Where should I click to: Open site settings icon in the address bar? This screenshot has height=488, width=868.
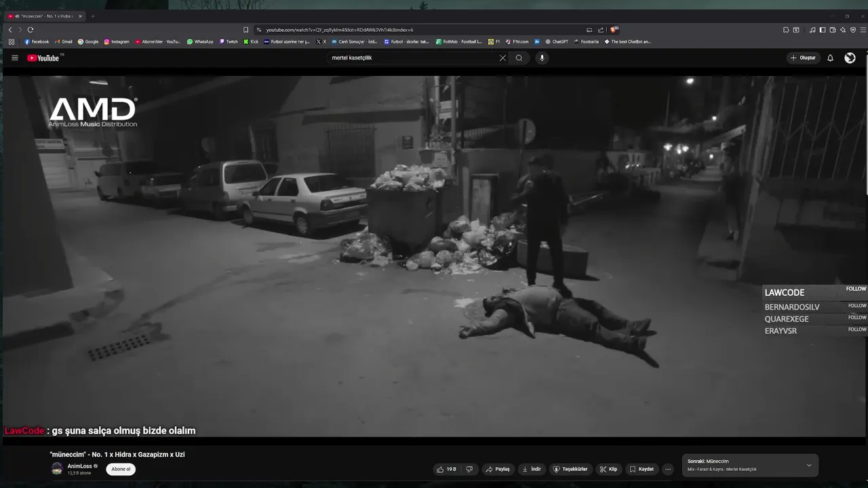coord(259,30)
